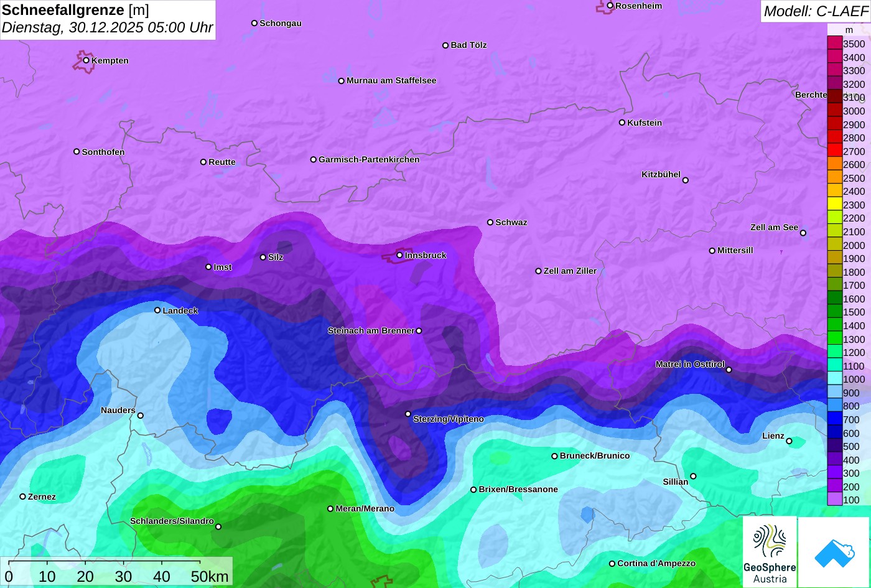Click the 20 mark on the scale bar
This screenshot has height=588, width=871.
coord(85,577)
